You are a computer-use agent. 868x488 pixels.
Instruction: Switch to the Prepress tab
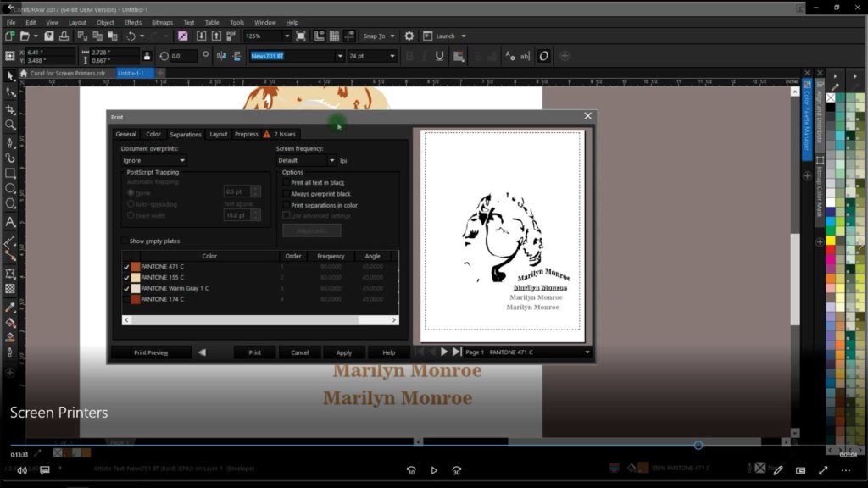tap(247, 134)
